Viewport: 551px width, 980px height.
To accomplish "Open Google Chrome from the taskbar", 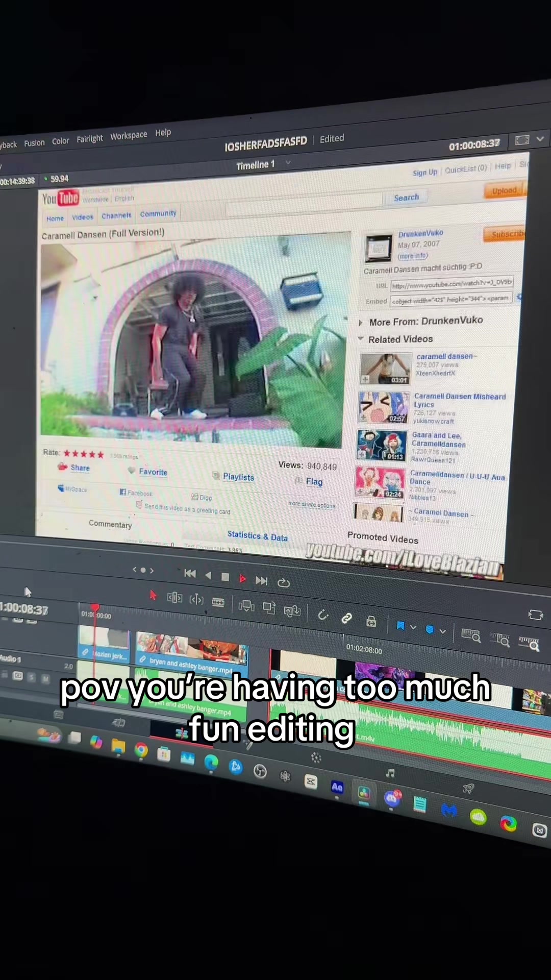I will (141, 750).
